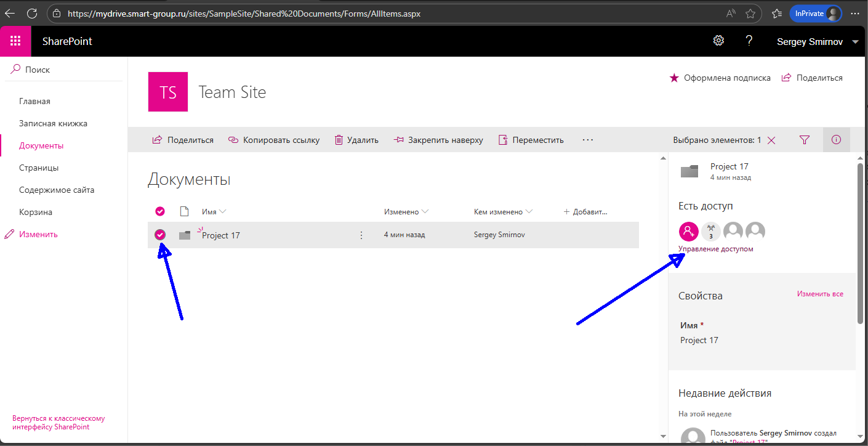Toggle the select-all items checkbox

(x=160, y=212)
